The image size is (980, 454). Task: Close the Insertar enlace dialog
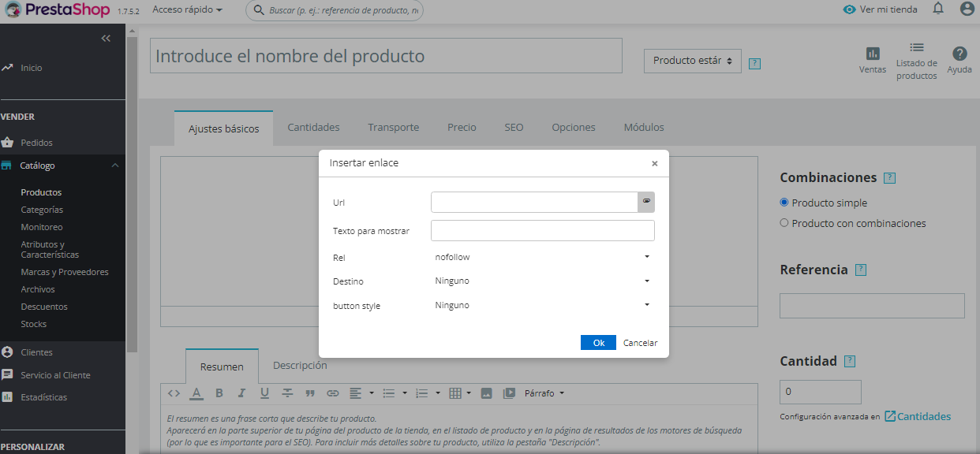click(x=654, y=164)
